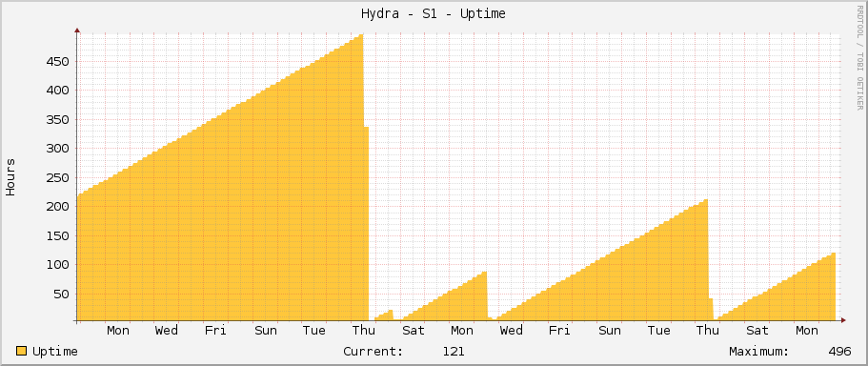
Task: Click the "250" y-axis tick label
Action: [57, 177]
